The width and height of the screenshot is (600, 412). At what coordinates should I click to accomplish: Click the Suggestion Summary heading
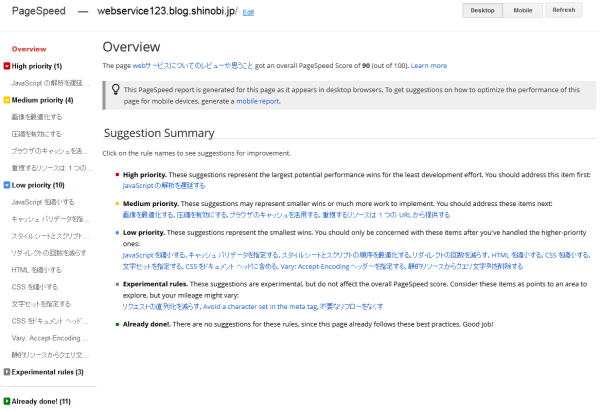point(159,133)
